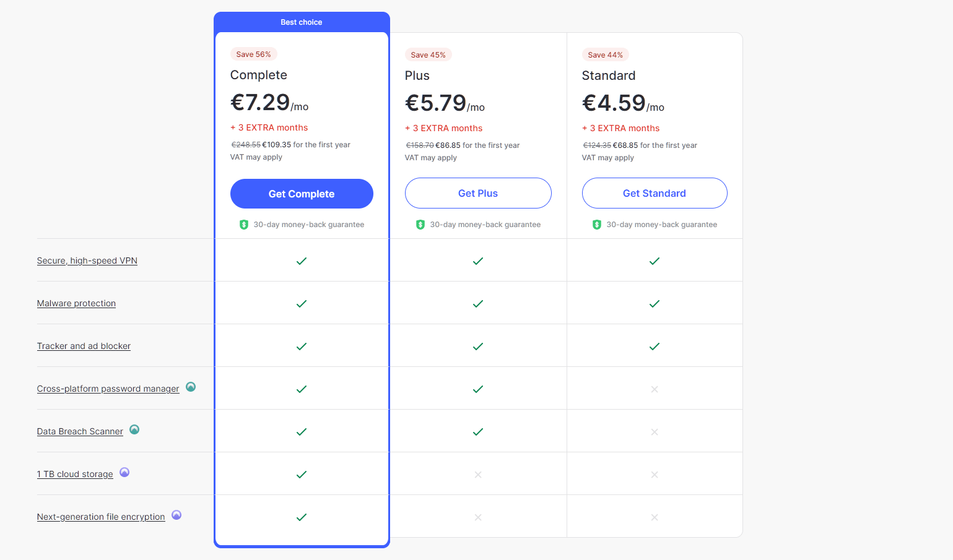Click the Best choice banner

click(302, 22)
